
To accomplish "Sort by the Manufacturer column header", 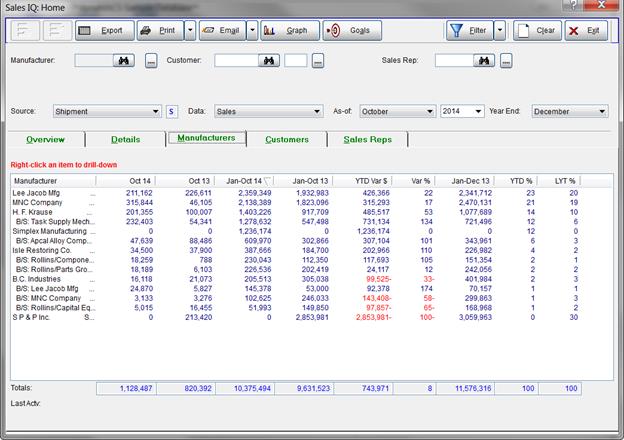I will point(53,181).
